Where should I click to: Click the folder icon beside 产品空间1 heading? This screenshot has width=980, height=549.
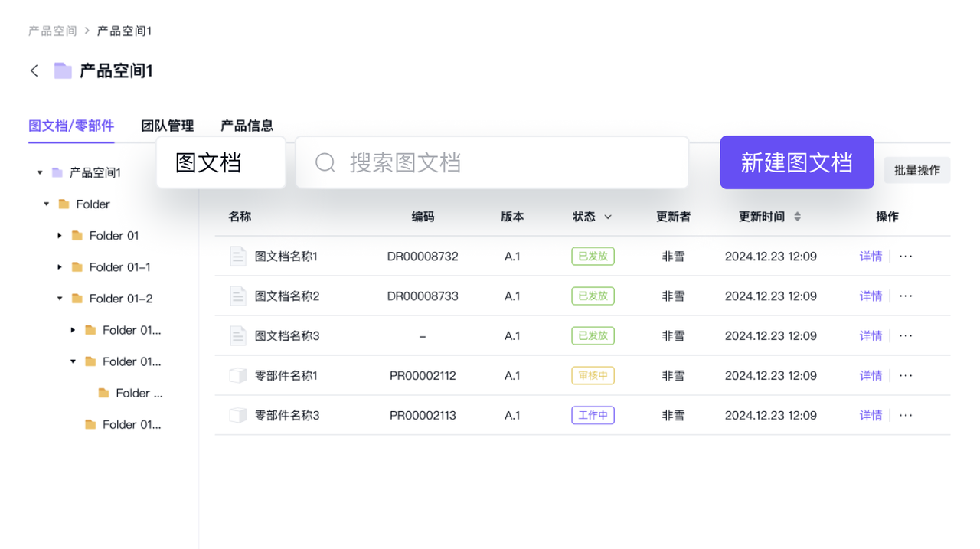click(62, 70)
